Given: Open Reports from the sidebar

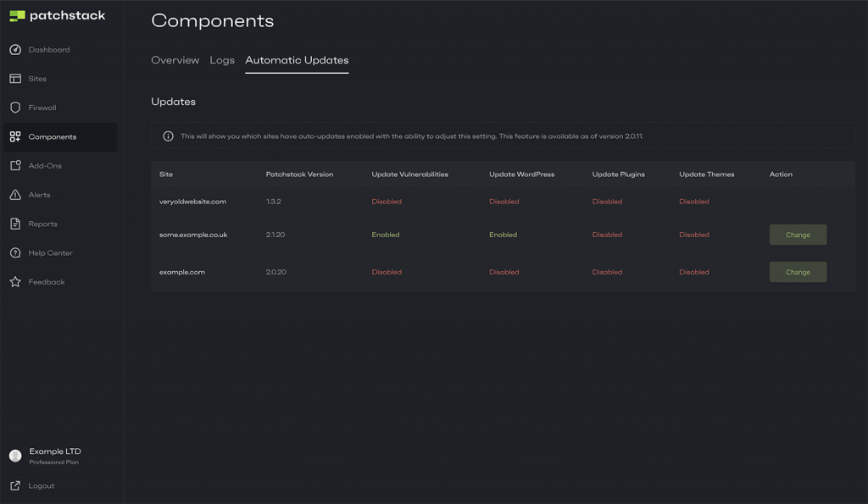Looking at the screenshot, I should pos(18,224).
